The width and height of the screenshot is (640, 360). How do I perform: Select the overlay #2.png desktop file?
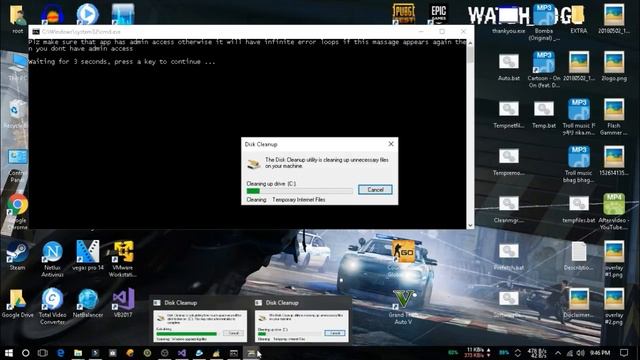click(614, 307)
